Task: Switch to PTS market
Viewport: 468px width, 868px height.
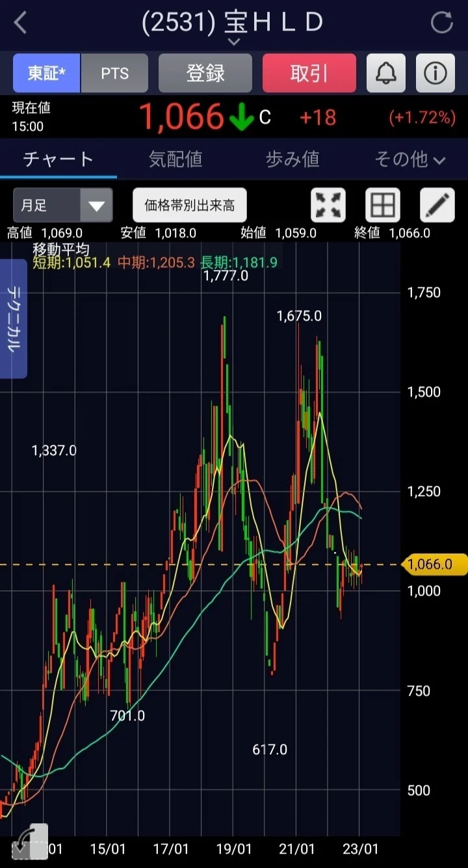Action: pyautogui.click(x=114, y=73)
